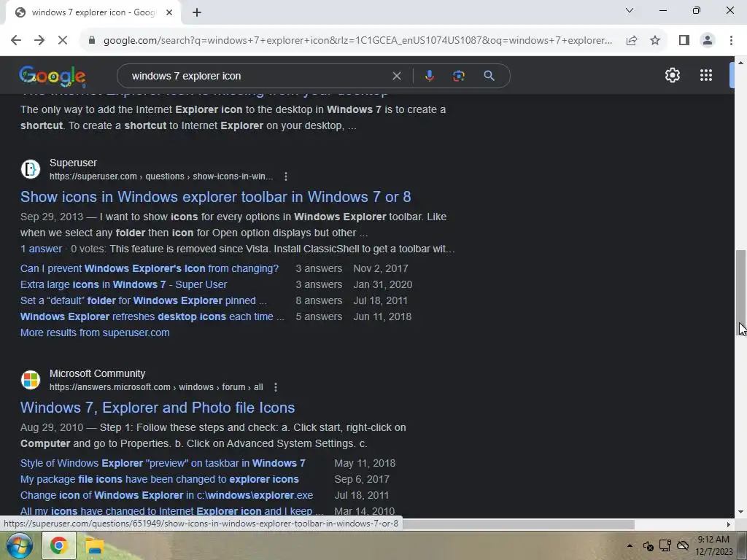Search by voice microphone icon
The image size is (747, 560).
tap(429, 76)
